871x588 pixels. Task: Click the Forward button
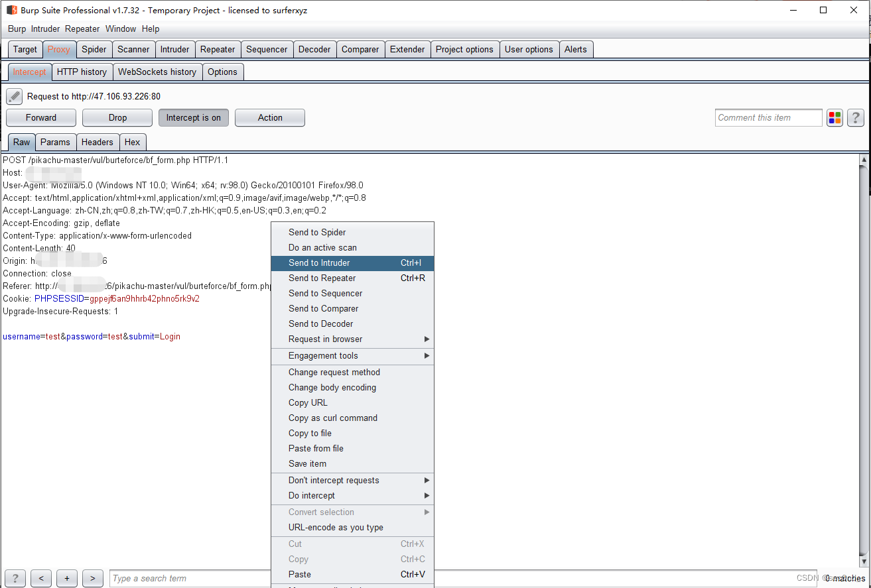click(41, 117)
